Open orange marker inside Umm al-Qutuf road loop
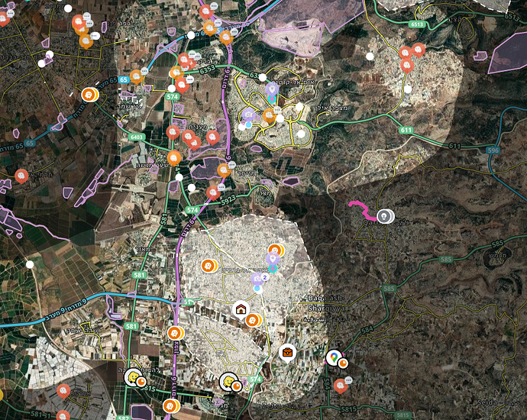 (x=269, y=116)
